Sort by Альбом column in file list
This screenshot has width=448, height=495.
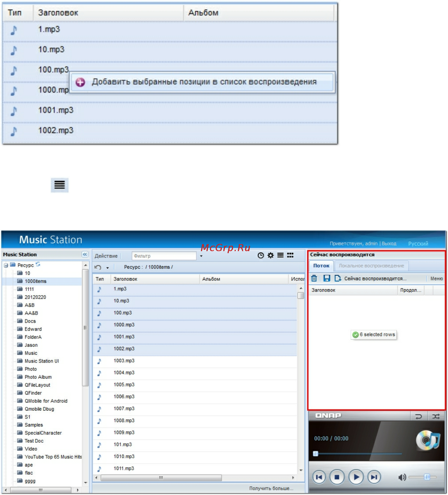click(244, 279)
